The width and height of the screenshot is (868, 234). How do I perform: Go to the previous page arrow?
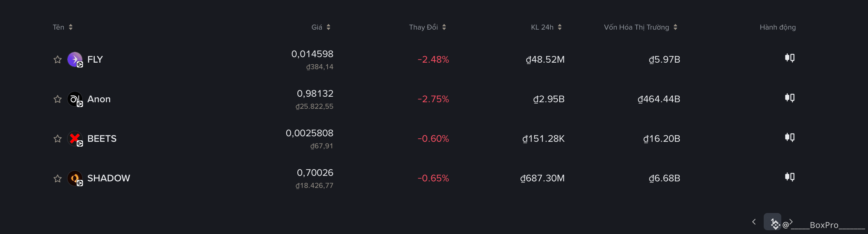754,222
